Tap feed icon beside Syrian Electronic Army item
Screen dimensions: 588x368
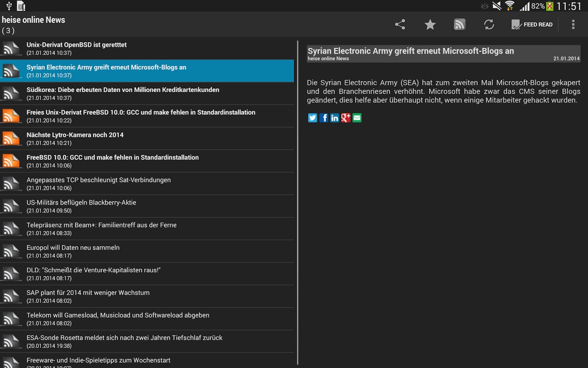(x=11, y=71)
